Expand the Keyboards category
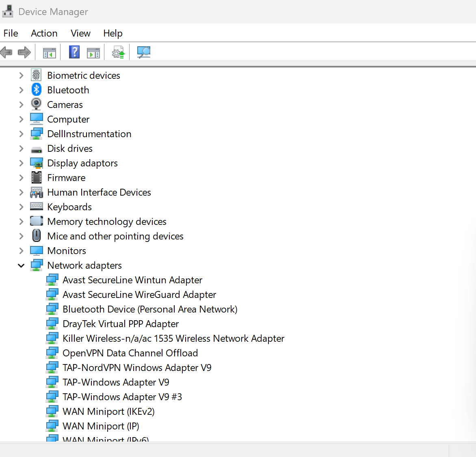476x457 pixels. [21, 207]
